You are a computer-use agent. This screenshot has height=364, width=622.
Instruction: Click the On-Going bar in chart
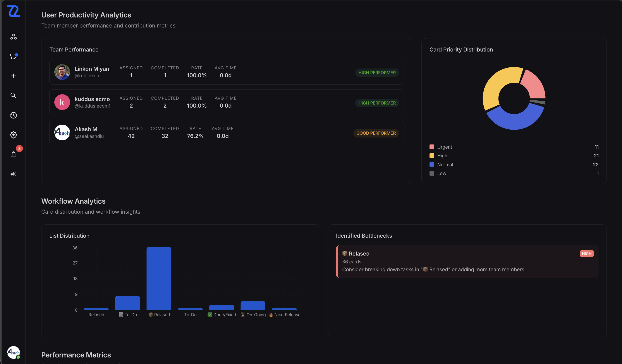[253, 306]
